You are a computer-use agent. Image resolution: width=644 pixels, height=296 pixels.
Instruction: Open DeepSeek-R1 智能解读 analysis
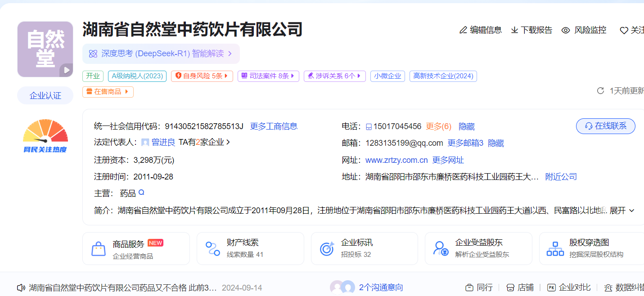tap(161, 54)
